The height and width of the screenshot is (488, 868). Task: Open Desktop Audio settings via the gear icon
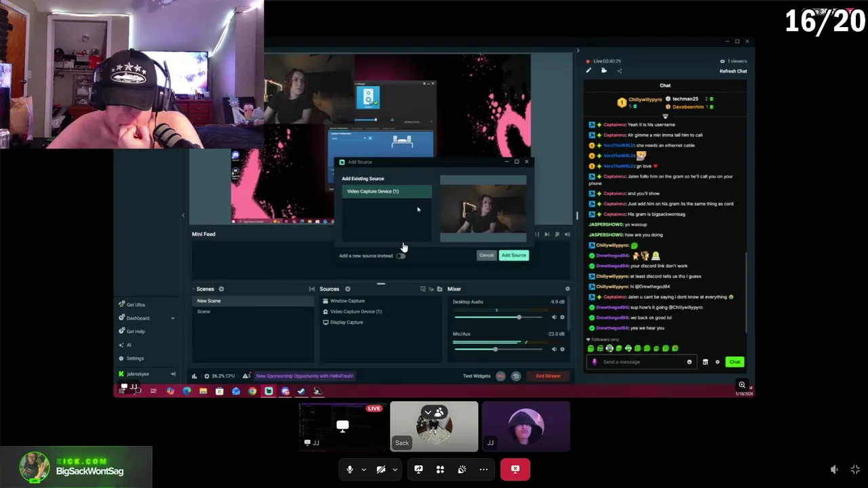click(562, 317)
